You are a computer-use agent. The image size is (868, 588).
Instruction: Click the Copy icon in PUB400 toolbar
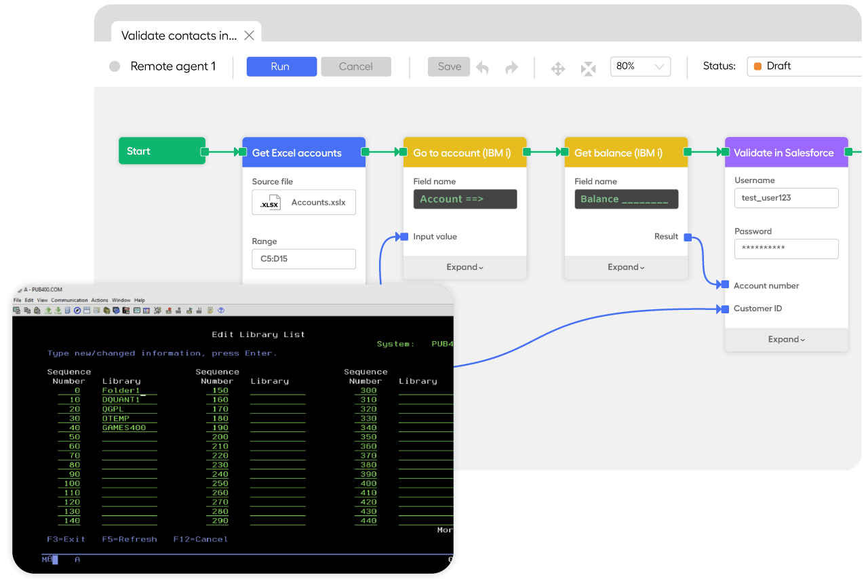(x=27, y=311)
